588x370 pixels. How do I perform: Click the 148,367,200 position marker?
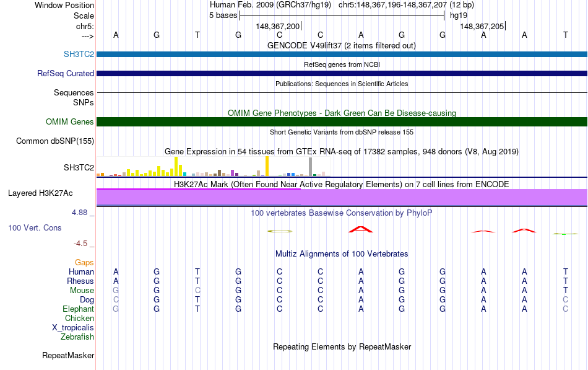[x=278, y=26]
